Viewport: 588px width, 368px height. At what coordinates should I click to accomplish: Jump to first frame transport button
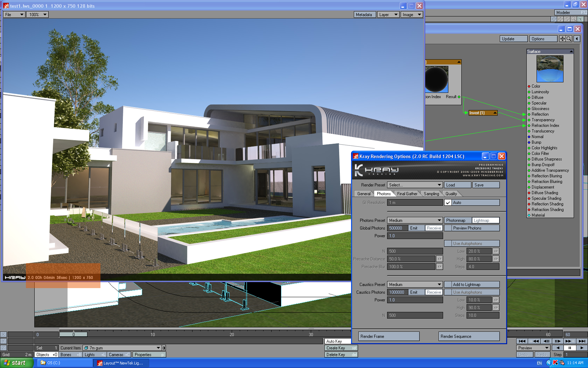point(522,341)
